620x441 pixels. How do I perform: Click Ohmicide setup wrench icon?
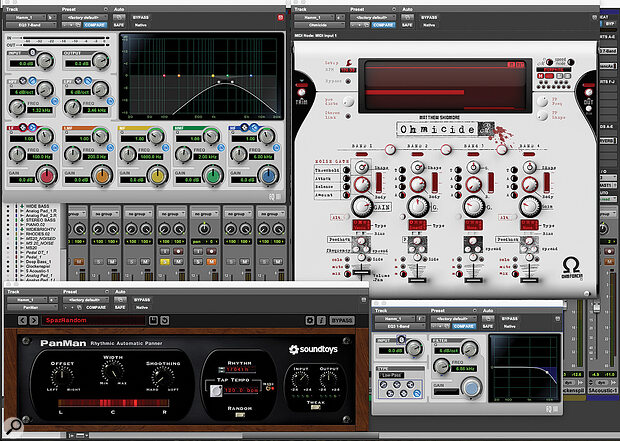349,62
